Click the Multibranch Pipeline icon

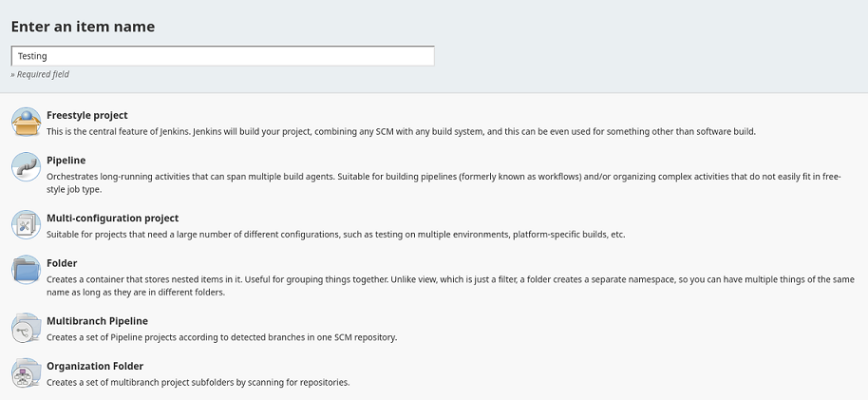[x=26, y=328]
